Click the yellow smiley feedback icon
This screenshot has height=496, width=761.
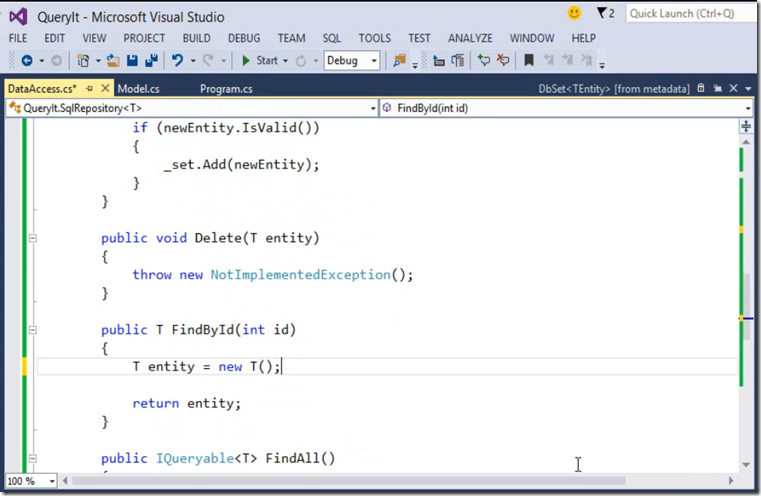pyautogui.click(x=574, y=13)
